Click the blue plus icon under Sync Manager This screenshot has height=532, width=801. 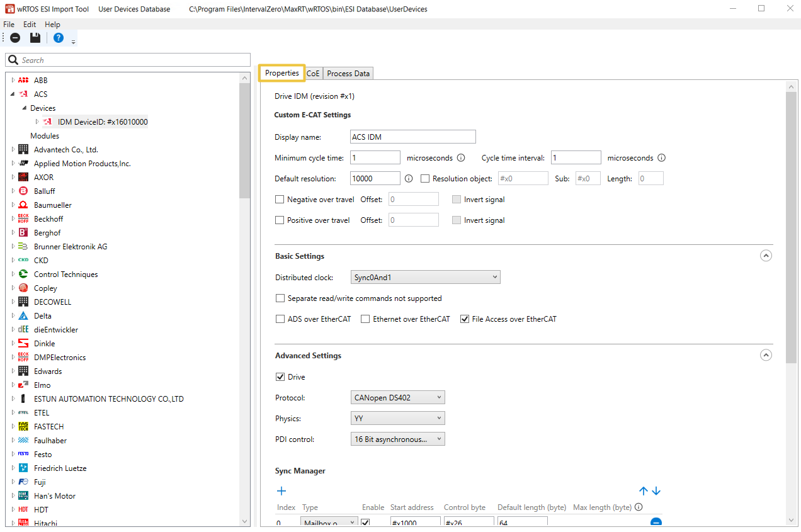pos(281,491)
